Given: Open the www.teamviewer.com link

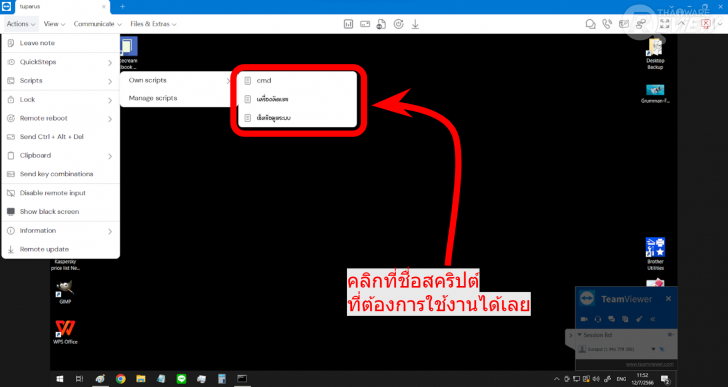Looking at the screenshot, I should 650,364.
